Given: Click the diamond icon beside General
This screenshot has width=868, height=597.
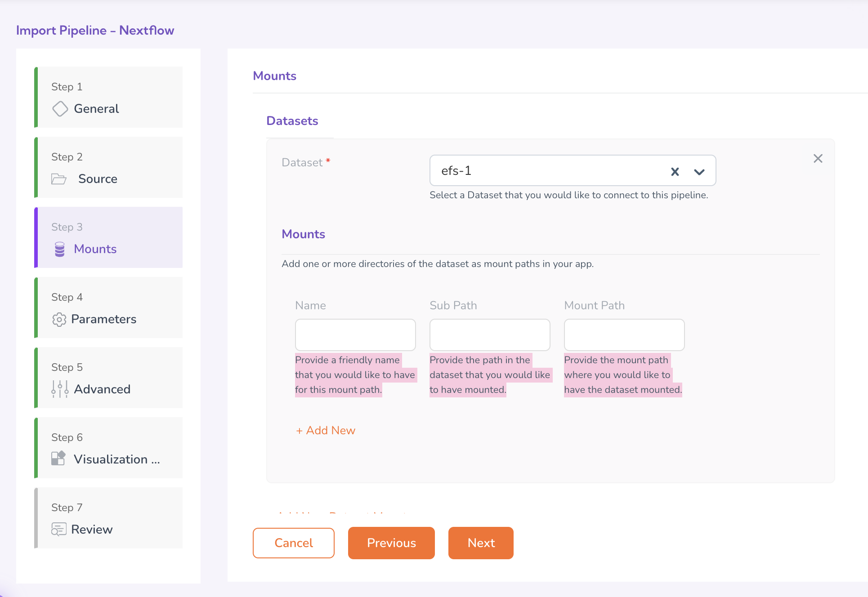Looking at the screenshot, I should (60, 109).
